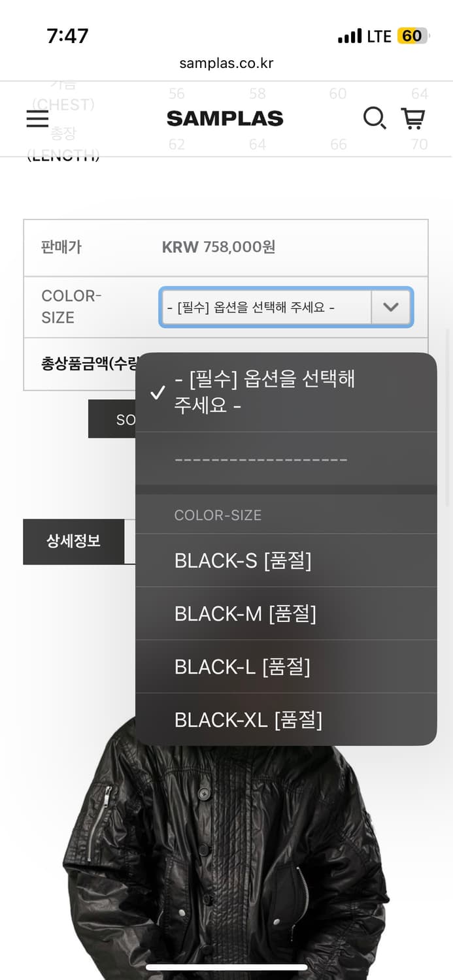Tap the COLOR-SIZE section header in the picker

point(218,515)
